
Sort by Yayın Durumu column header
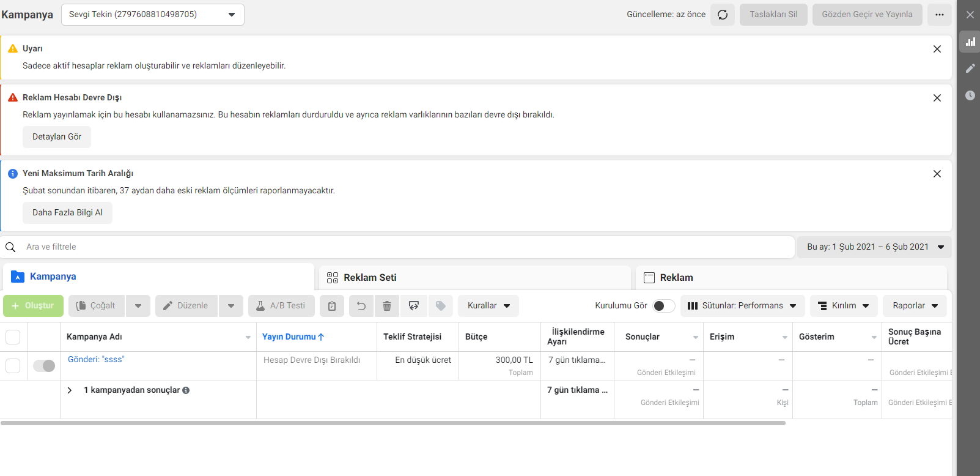click(293, 337)
